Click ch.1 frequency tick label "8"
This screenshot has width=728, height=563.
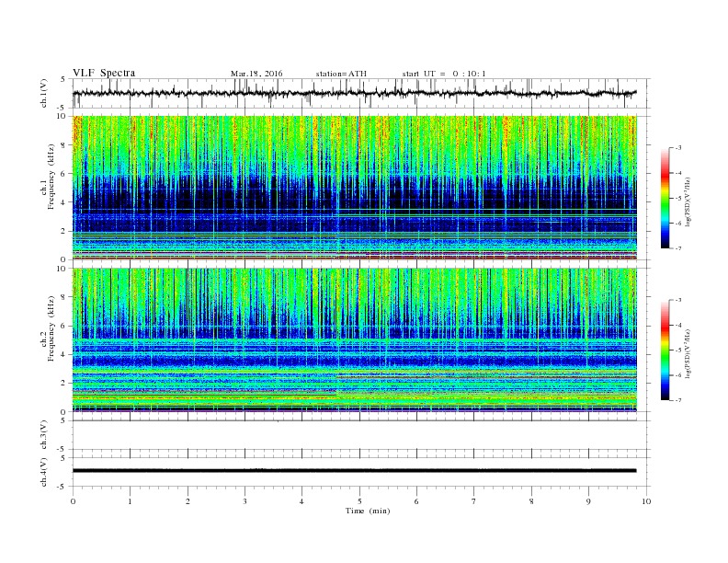(64, 145)
